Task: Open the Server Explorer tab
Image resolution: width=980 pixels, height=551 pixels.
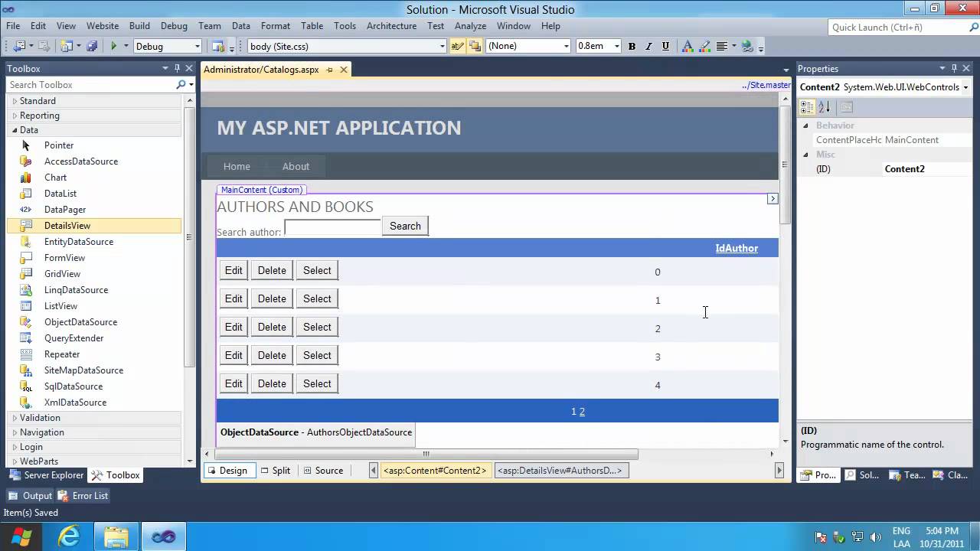Action: click(x=46, y=475)
